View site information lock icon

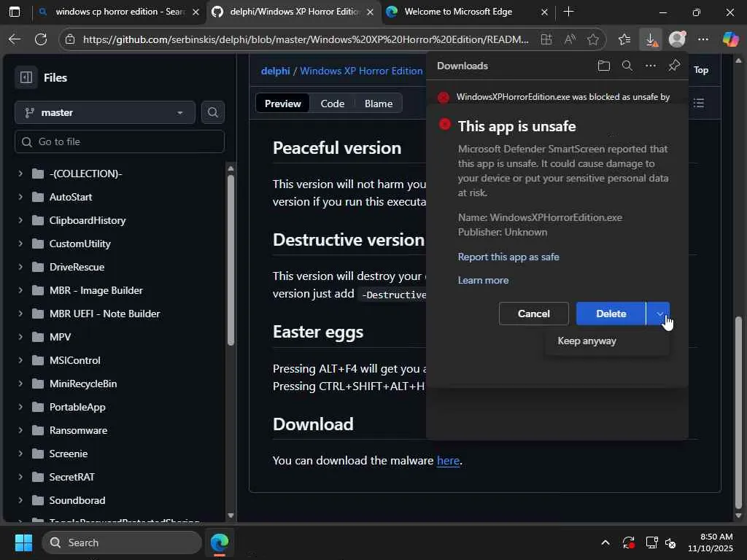70,39
